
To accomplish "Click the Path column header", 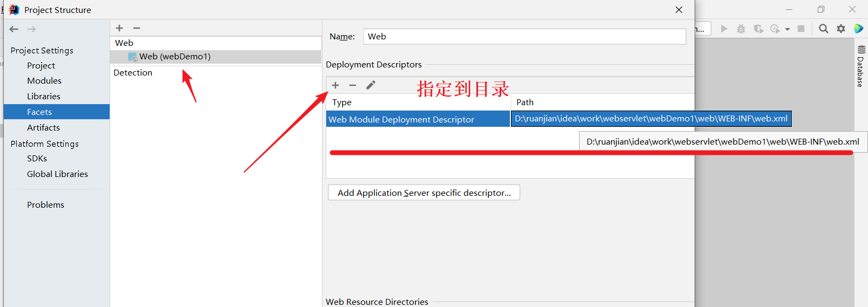I will (603, 102).
